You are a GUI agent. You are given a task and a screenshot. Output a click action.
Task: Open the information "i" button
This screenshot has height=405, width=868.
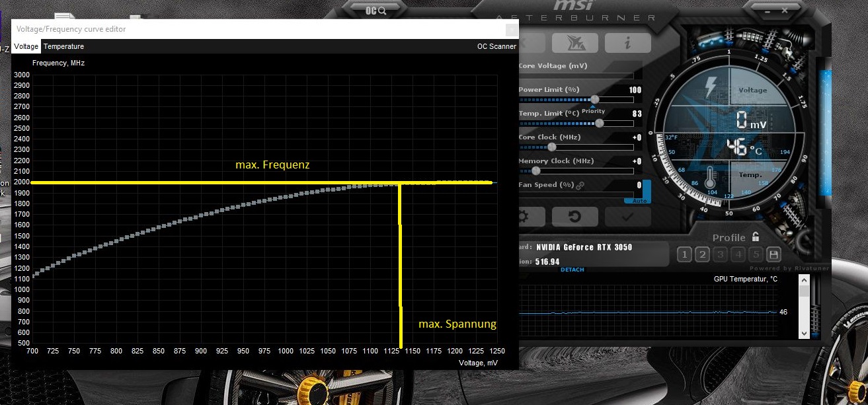(x=627, y=44)
